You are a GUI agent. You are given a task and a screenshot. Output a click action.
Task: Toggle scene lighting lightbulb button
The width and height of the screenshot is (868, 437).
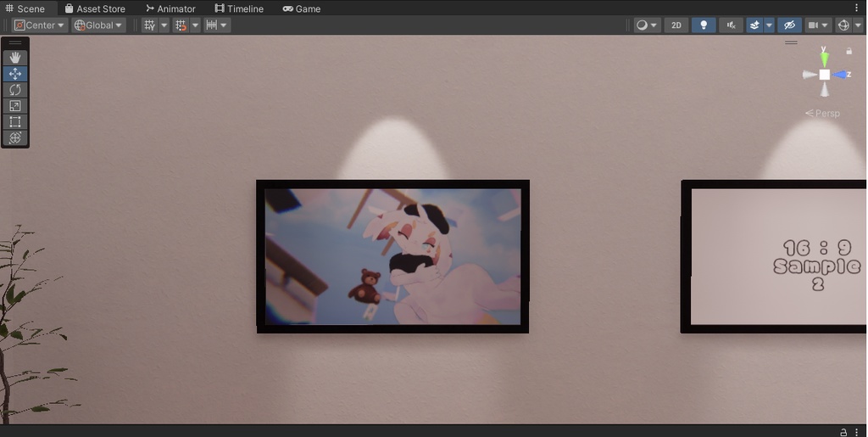(x=704, y=25)
